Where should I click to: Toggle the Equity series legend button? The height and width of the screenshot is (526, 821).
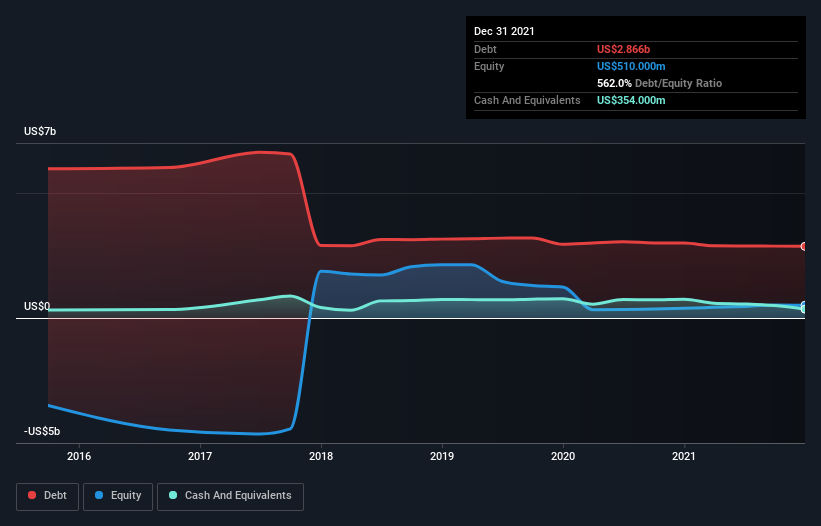[x=118, y=496]
